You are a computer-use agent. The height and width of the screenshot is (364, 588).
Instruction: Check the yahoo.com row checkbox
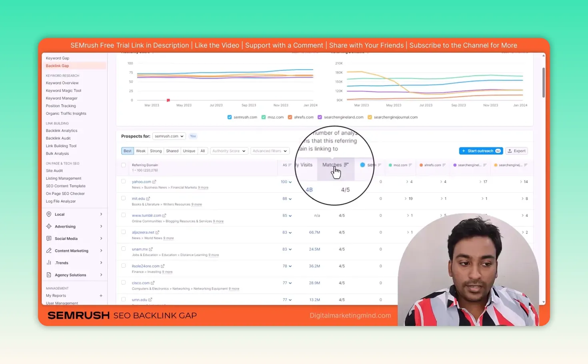tap(123, 181)
